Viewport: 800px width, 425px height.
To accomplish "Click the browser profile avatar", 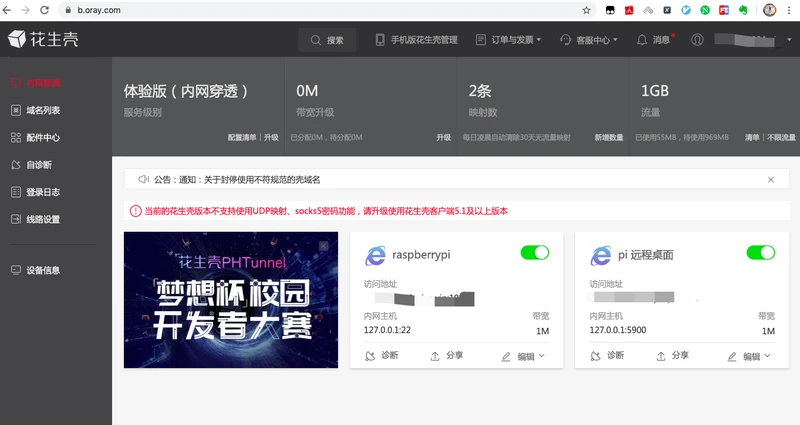I will coord(769,10).
